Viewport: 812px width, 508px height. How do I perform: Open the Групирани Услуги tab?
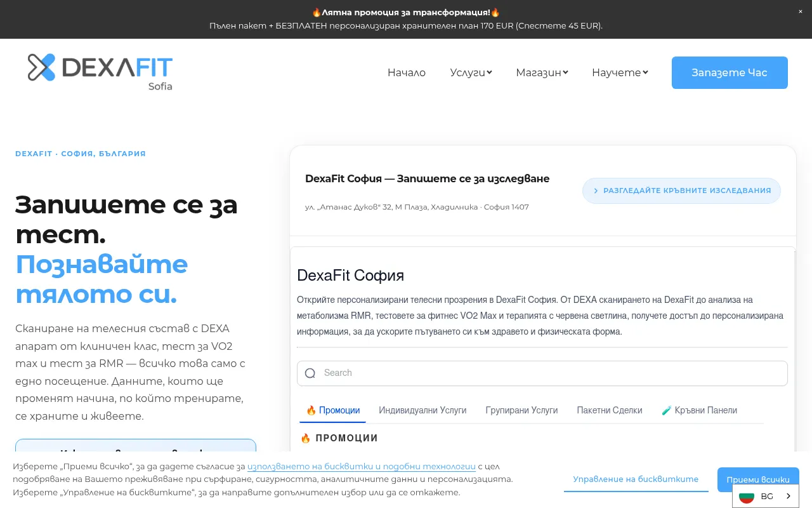(x=521, y=410)
